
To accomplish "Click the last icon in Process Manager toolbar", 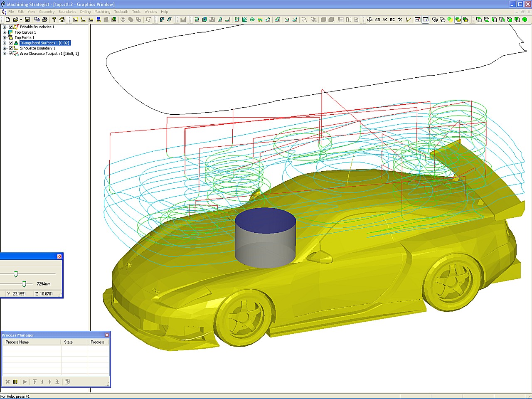I will [x=67, y=382].
